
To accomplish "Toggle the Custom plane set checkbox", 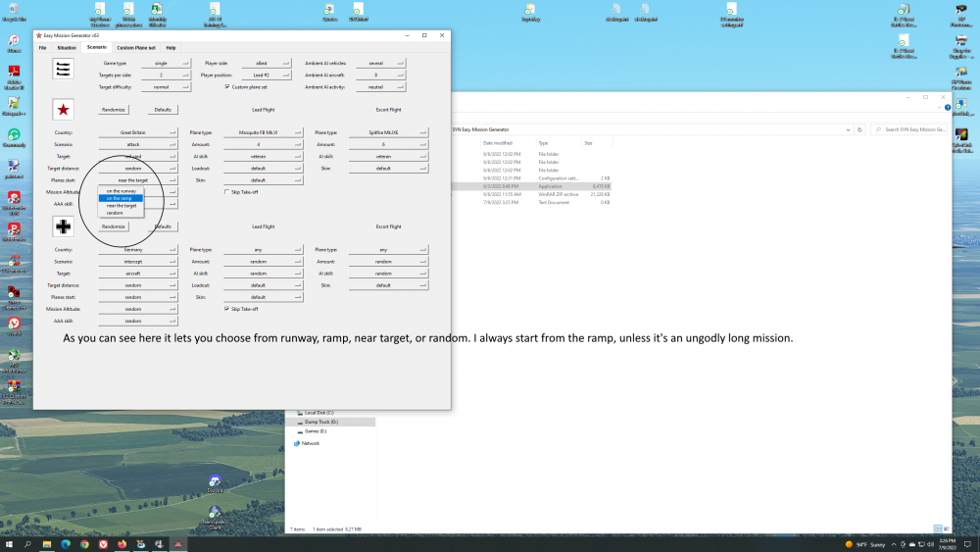I will tap(227, 86).
